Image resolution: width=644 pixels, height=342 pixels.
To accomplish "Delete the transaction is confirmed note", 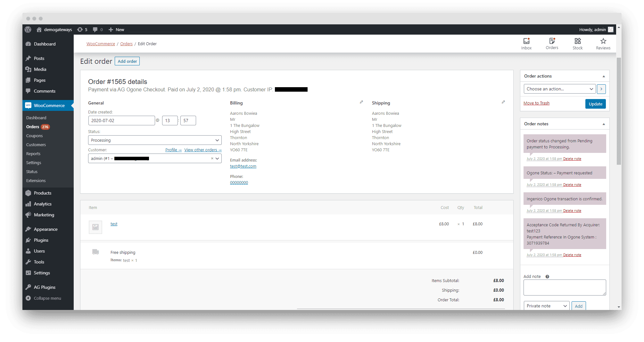I will (572, 211).
